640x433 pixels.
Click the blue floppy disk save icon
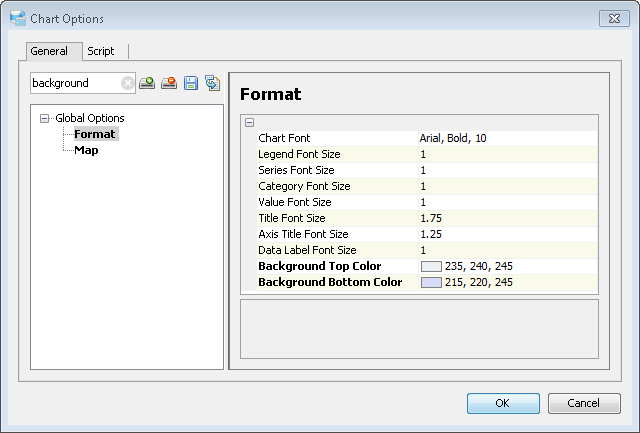pos(190,83)
